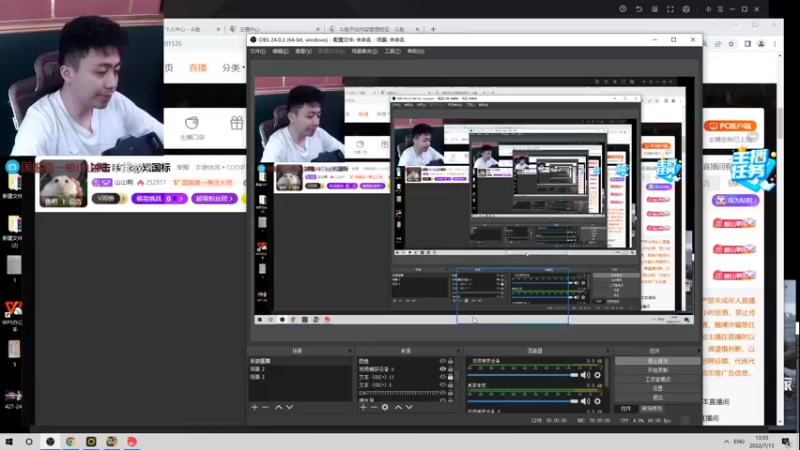Open settings gear for the first mixer audio track

click(597, 375)
